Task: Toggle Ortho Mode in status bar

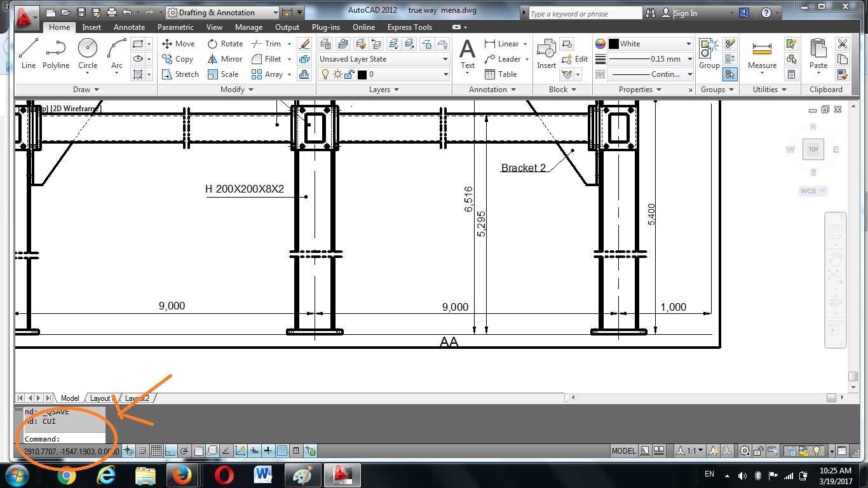Action: 170,451
